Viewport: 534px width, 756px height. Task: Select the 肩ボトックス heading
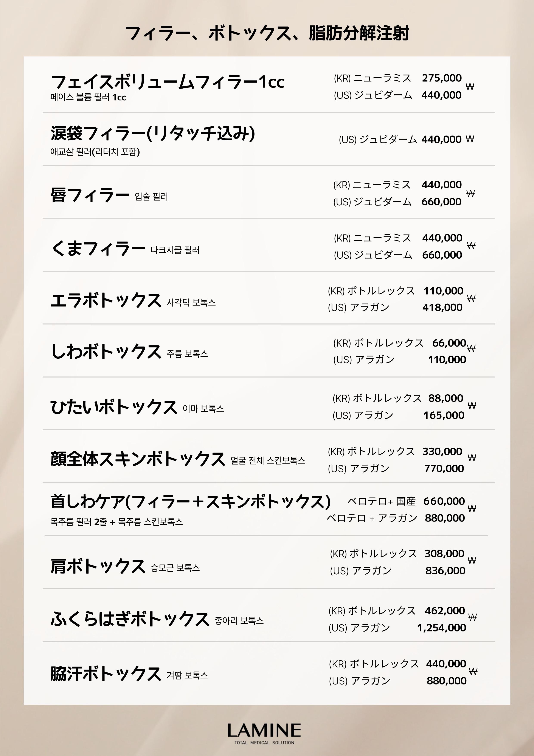point(98,566)
